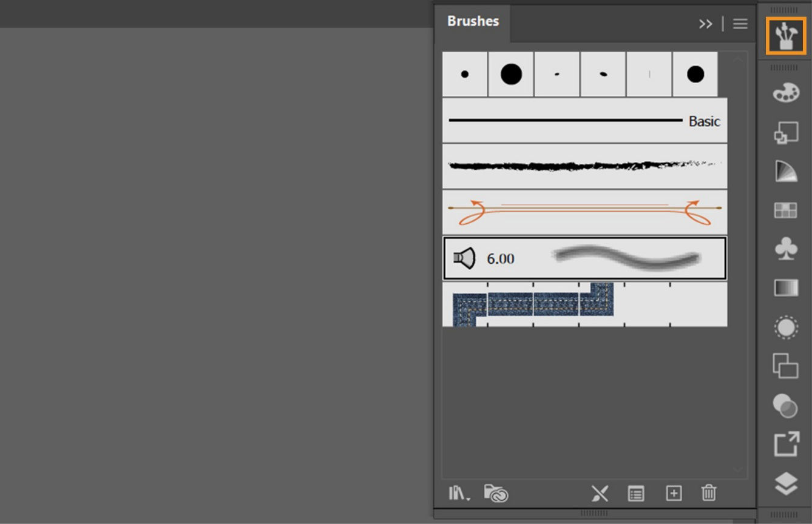Open the Color Guide panel

pos(785,172)
